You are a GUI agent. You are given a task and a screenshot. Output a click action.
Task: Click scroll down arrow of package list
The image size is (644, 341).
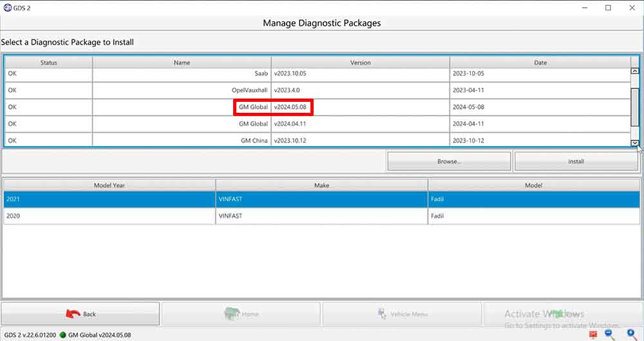(634, 142)
